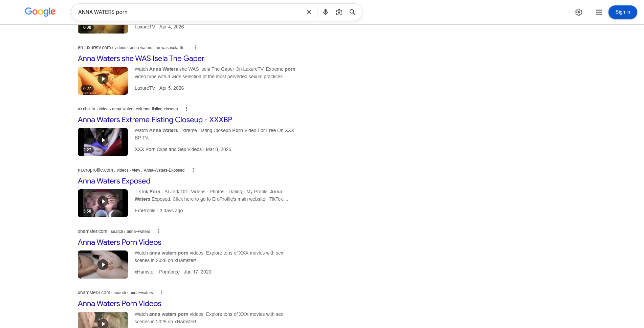Click the xhamster3.com breadcrumb URL
This screenshot has height=328, width=644.
[x=115, y=292]
